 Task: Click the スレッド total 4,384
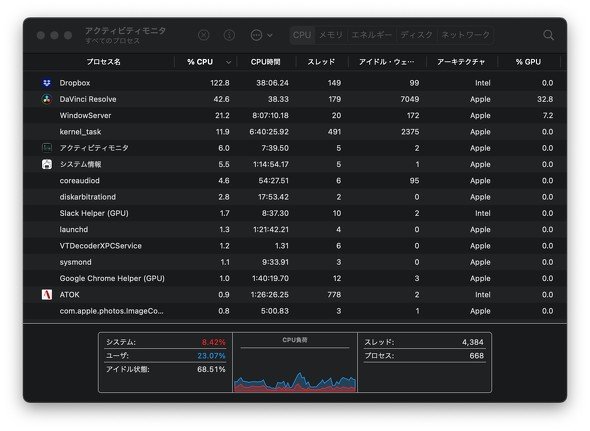pyautogui.click(x=473, y=342)
